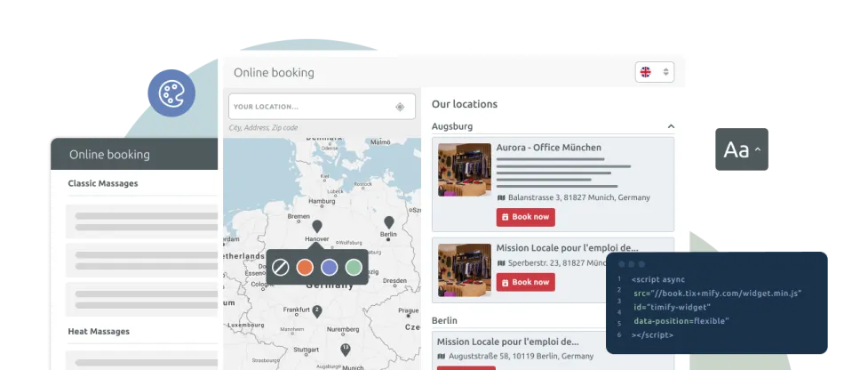Click the Augsburg section heading text

(452, 126)
